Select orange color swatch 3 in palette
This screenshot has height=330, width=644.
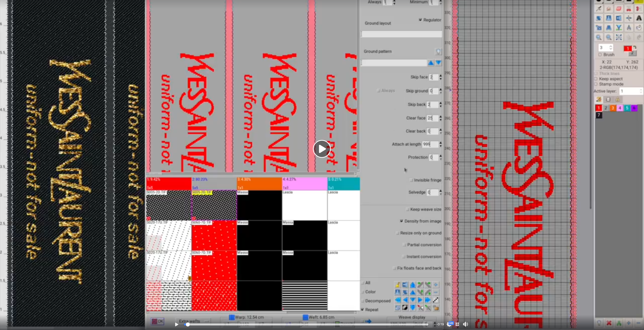tap(613, 108)
